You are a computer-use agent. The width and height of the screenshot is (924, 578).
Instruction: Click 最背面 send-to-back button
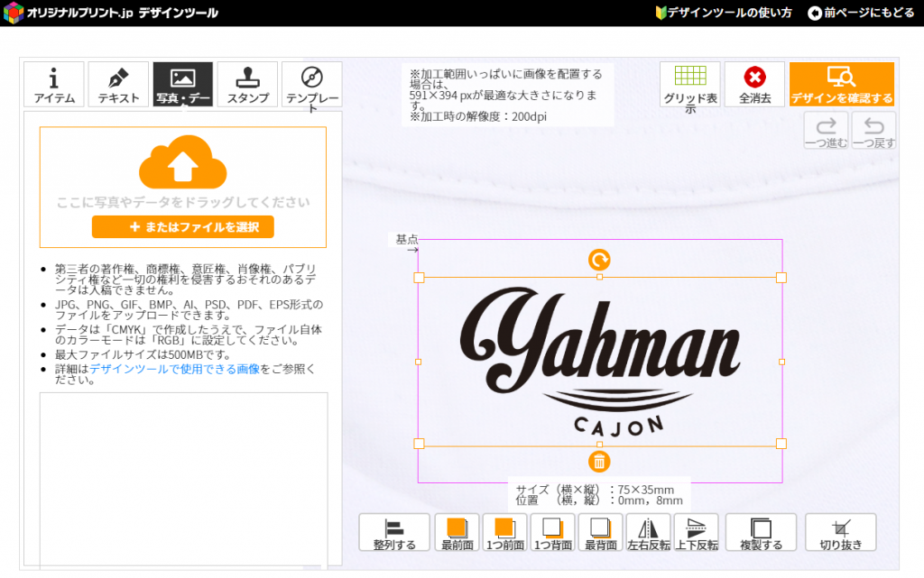600,533
